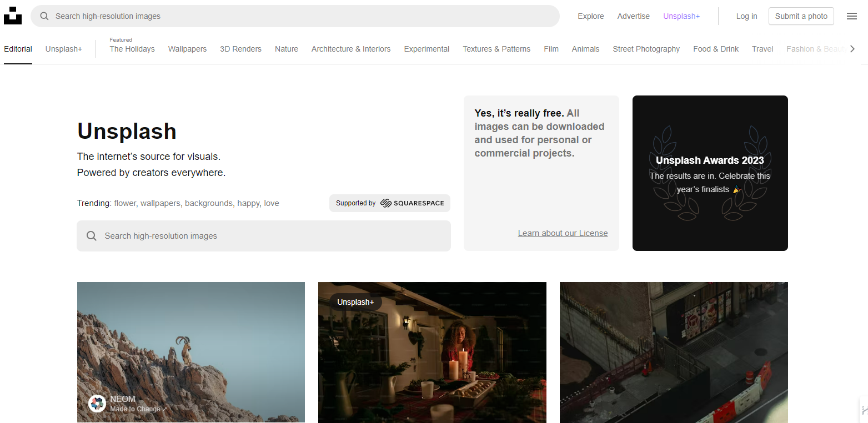This screenshot has width=868, height=423.
Task: Click the Yes, it's really free text
Action: (x=519, y=113)
